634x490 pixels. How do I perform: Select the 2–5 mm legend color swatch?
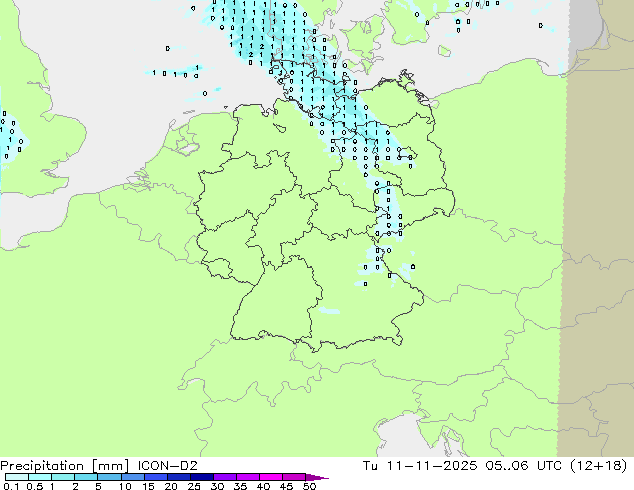(x=86, y=477)
